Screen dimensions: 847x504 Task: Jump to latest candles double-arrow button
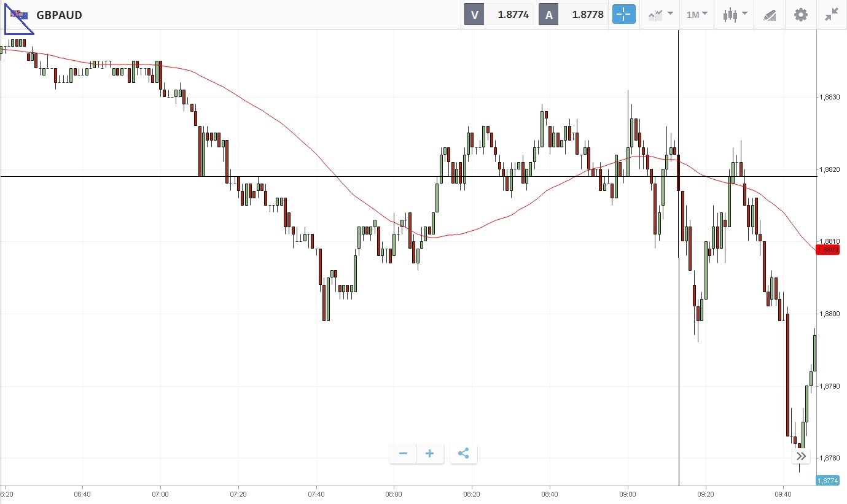801,456
